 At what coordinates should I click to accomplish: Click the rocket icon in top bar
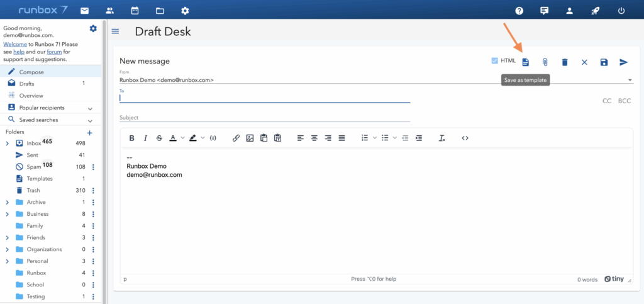click(595, 11)
